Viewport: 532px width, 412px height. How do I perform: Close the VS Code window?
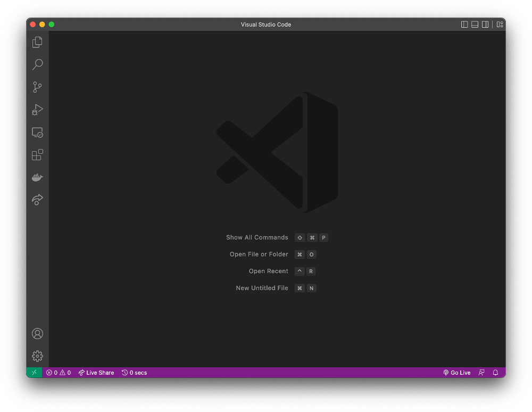point(33,24)
